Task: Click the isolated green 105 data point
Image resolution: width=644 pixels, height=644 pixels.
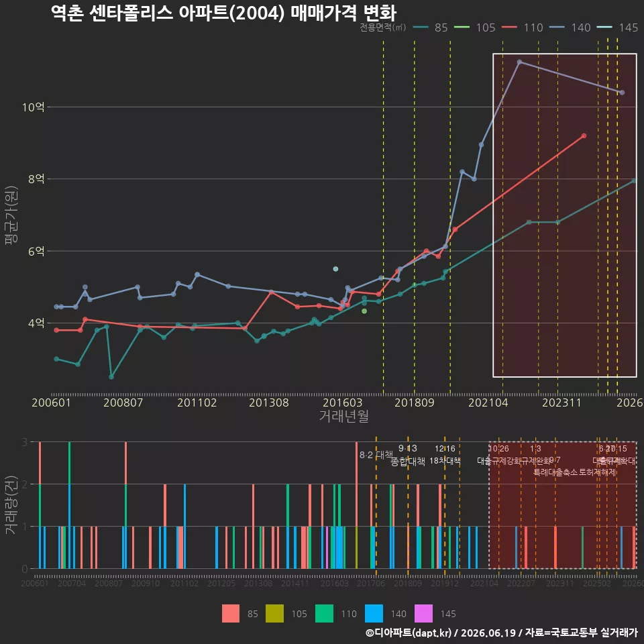Action: [364, 311]
